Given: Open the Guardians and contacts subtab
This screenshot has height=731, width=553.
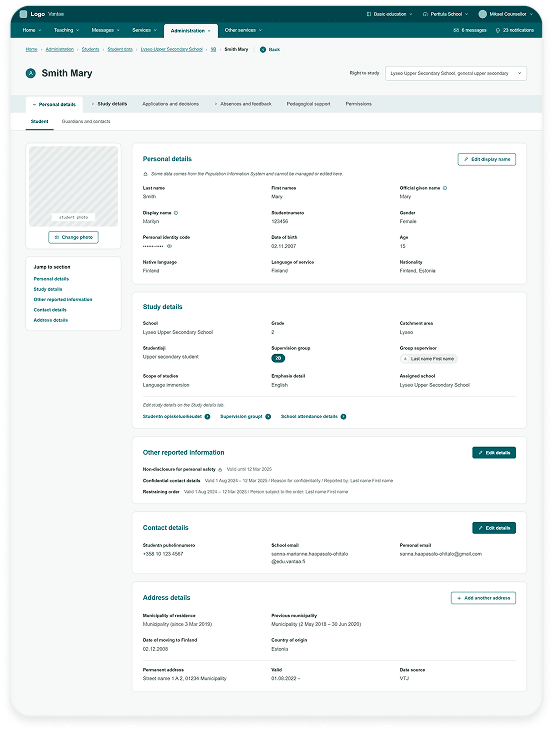Looking at the screenshot, I should [86, 122].
